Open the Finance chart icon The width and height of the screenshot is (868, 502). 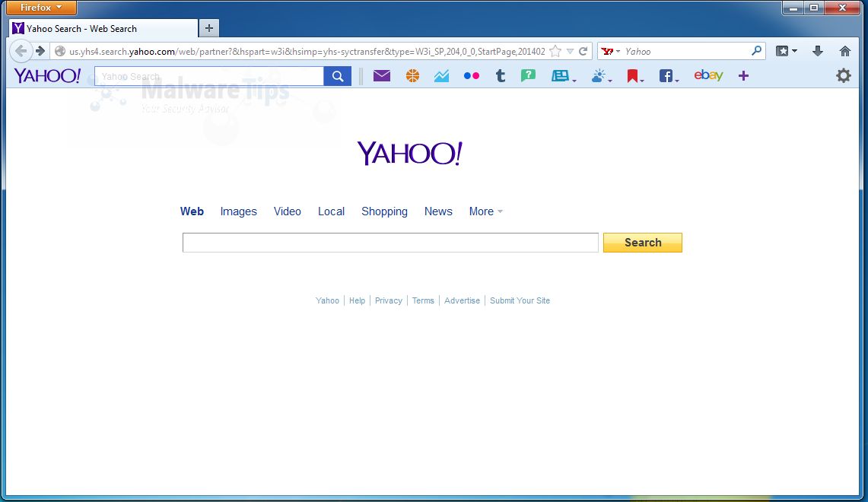441,76
